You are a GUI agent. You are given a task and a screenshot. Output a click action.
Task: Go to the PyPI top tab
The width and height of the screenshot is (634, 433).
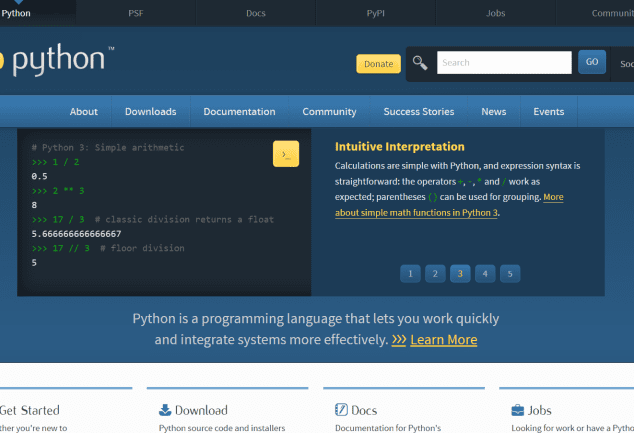click(x=375, y=13)
